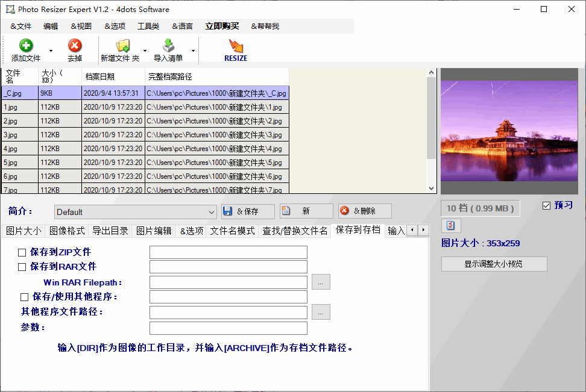Start resizing with the RESIZE icon

pyautogui.click(x=236, y=46)
